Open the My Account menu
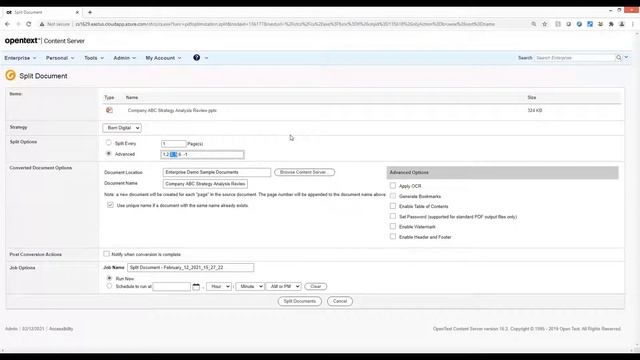640x360 pixels. click(x=163, y=58)
